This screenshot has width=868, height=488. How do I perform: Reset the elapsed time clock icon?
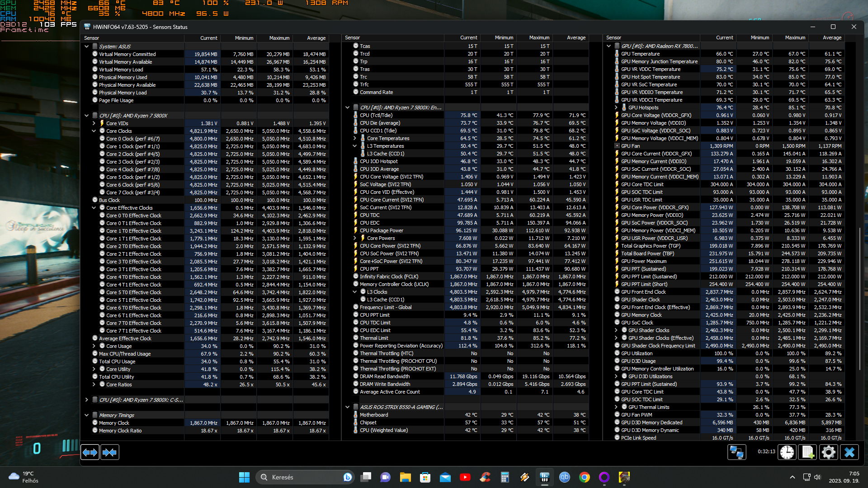click(787, 452)
